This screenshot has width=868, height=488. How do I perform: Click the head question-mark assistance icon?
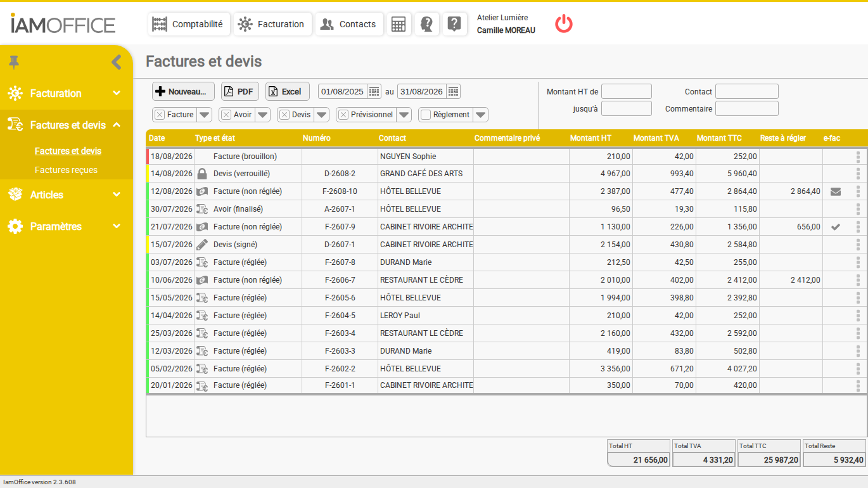coord(427,24)
